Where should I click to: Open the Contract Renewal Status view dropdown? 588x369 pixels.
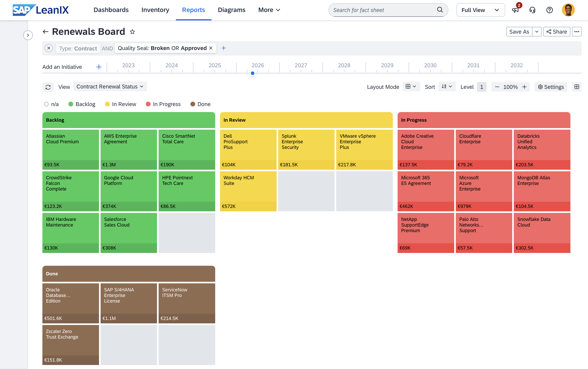tap(110, 87)
